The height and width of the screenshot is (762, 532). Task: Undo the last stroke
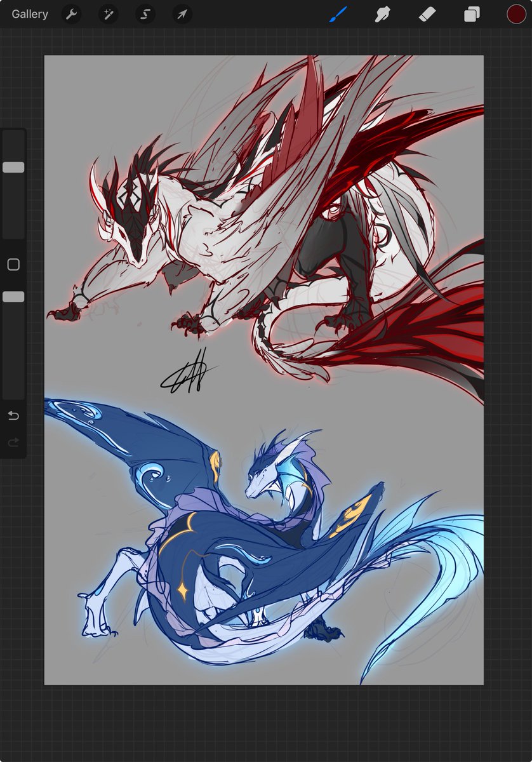click(x=13, y=416)
